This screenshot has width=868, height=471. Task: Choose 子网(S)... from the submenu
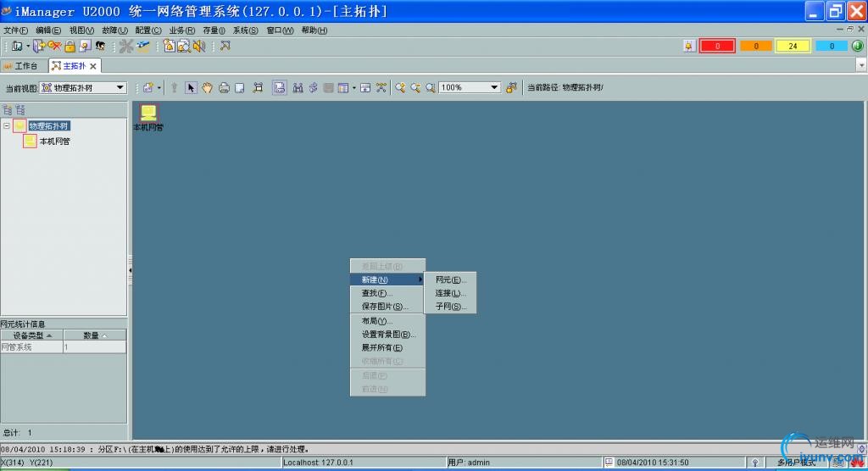point(450,306)
